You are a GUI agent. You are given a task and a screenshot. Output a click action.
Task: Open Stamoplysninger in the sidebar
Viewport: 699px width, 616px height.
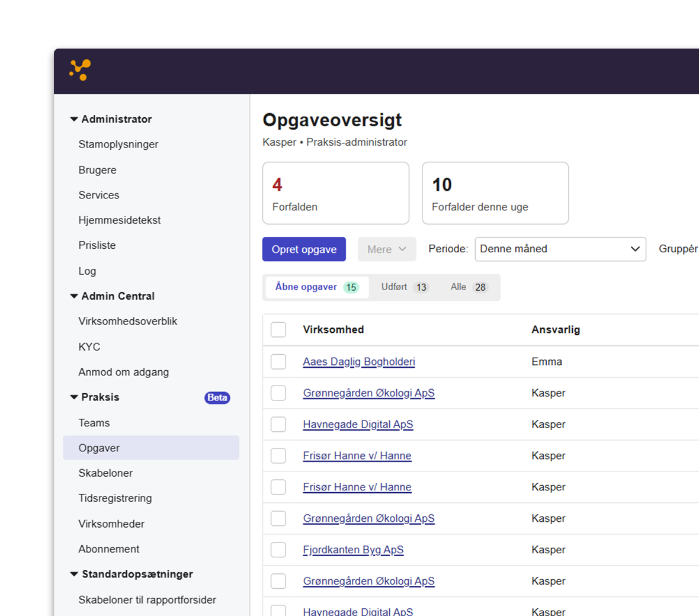point(118,145)
